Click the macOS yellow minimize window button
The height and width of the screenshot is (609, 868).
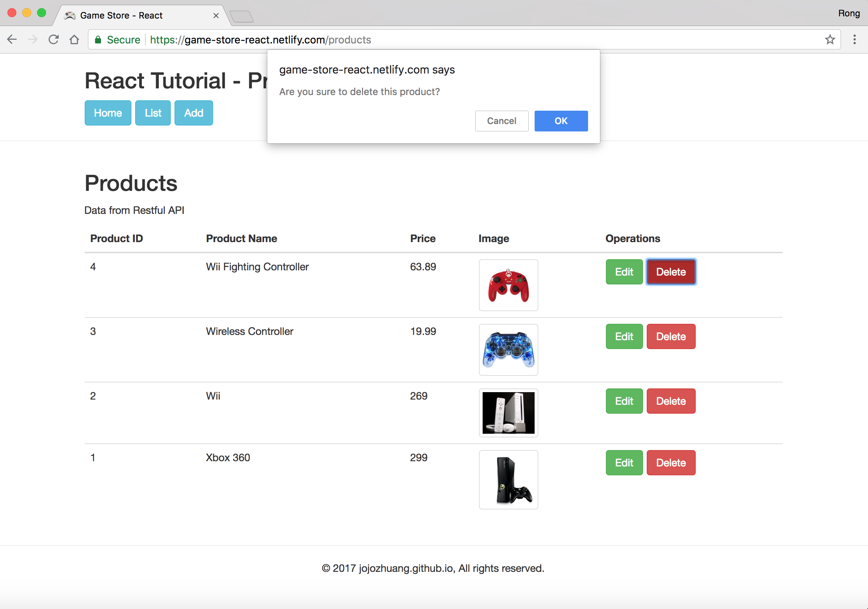27,13
